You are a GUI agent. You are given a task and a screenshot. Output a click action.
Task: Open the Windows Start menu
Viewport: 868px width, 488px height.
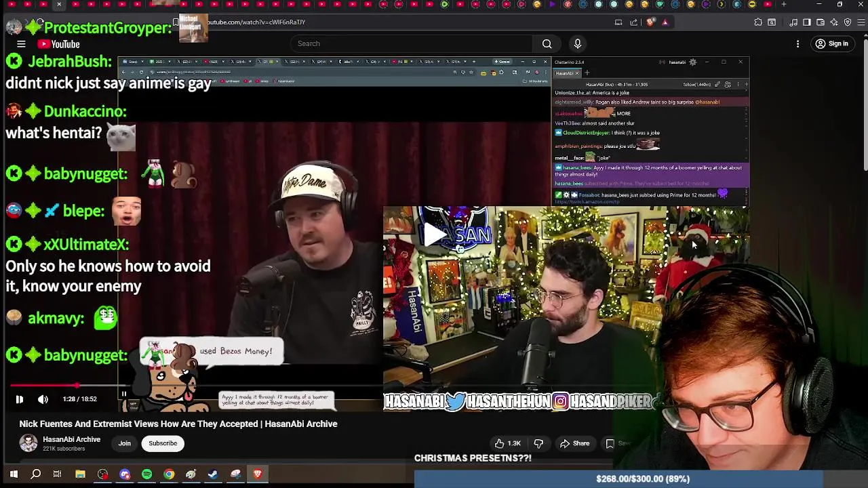point(14,474)
